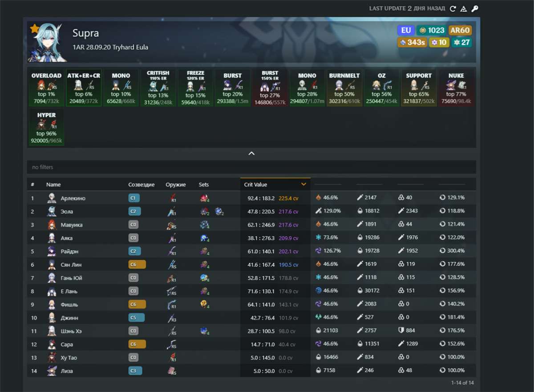Toggle the favorite star on Supra's avatar
Viewport: 534px width, 392px height.
(34, 28)
